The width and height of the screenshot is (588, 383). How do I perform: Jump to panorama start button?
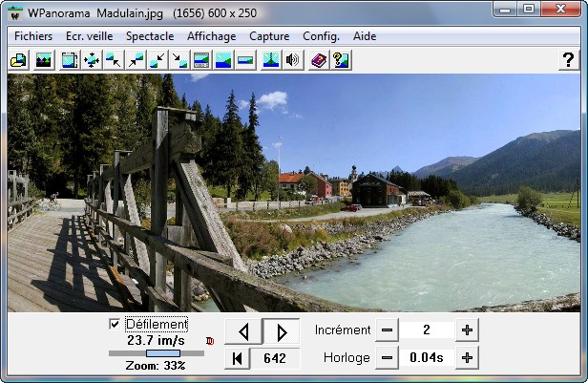coord(237,358)
